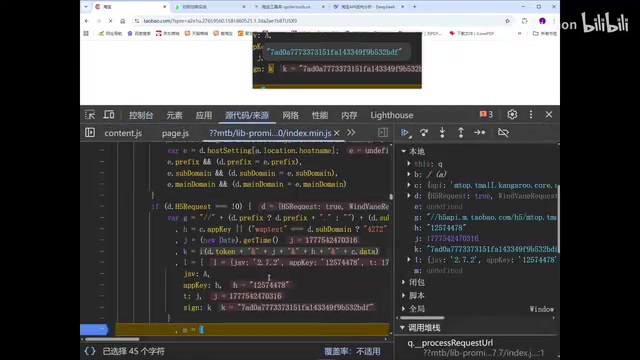Bookmark this page with the star

coord(507,21)
